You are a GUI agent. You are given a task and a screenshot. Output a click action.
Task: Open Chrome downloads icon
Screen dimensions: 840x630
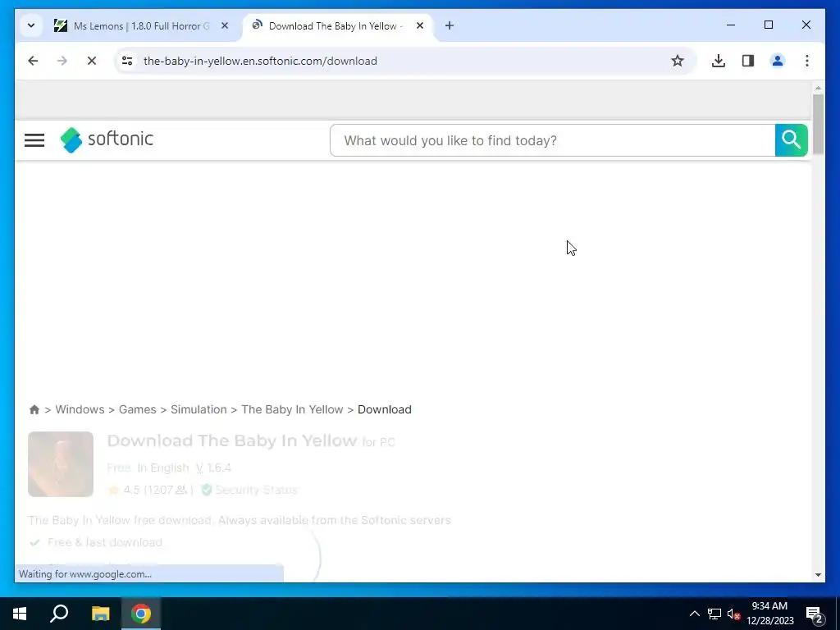719,61
